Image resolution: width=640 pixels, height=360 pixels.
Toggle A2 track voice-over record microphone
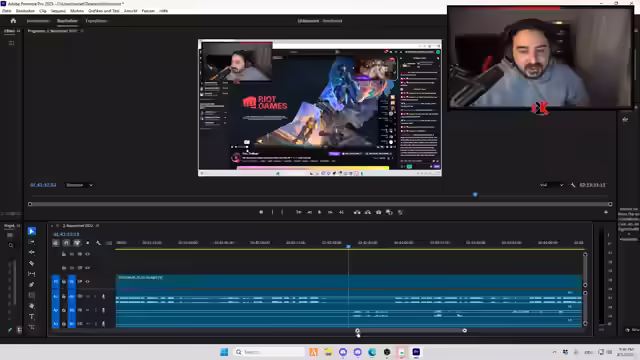tap(103, 310)
